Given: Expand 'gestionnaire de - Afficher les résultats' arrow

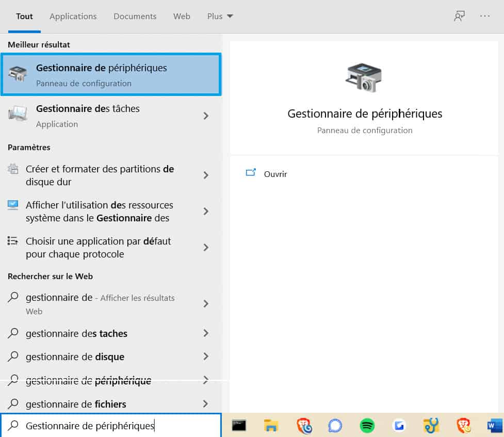Looking at the screenshot, I should pyautogui.click(x=206, y=303).
